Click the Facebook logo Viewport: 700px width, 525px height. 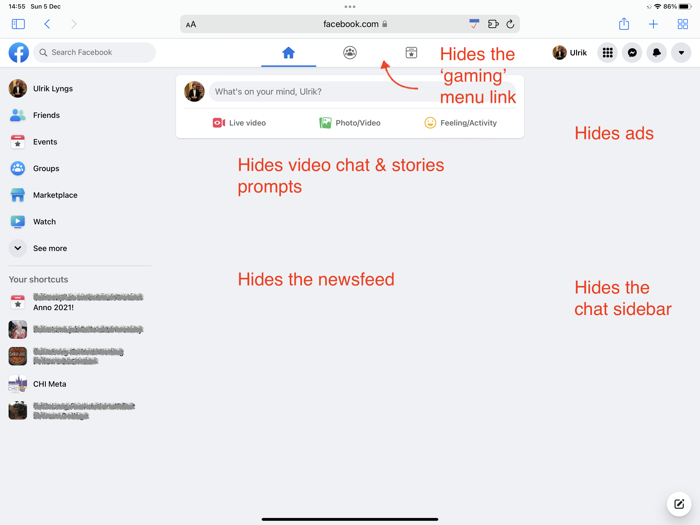pyautogui.click(x=19, y=53)
